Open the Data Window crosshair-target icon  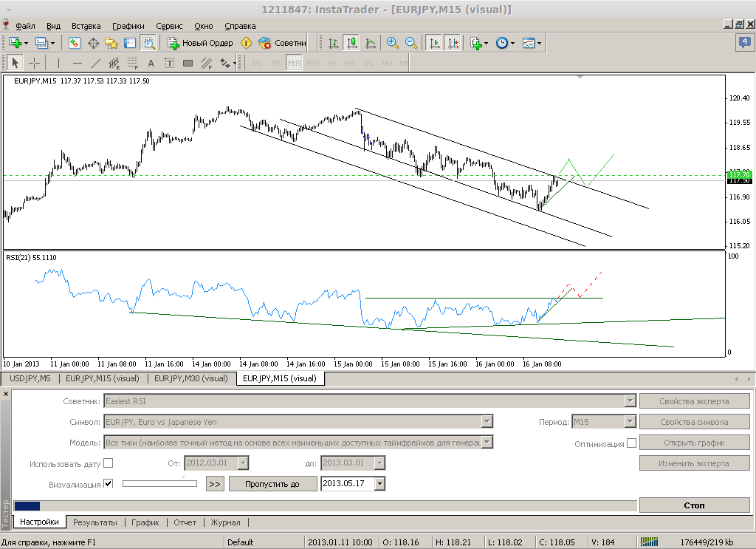(93, 43)
